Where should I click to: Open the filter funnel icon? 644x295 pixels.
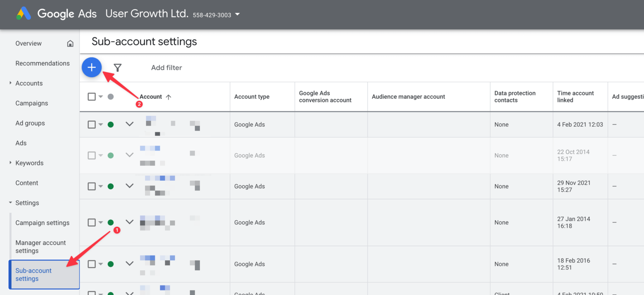point(118,68)
